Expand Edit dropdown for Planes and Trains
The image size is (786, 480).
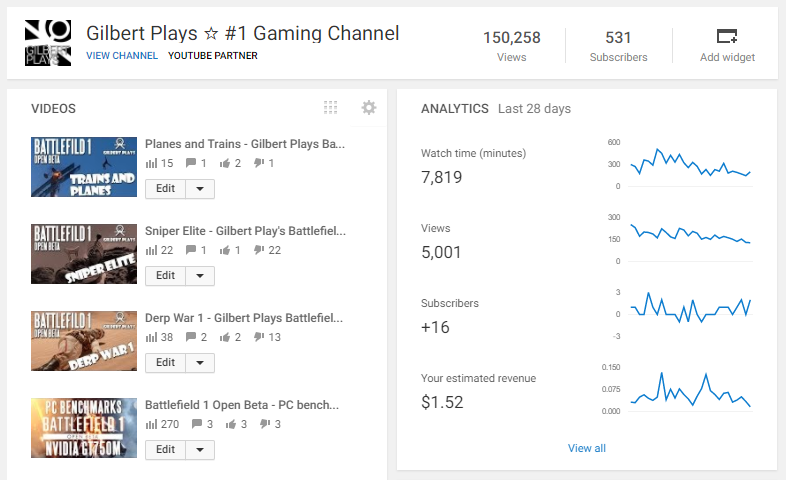[x=200, y=188]
